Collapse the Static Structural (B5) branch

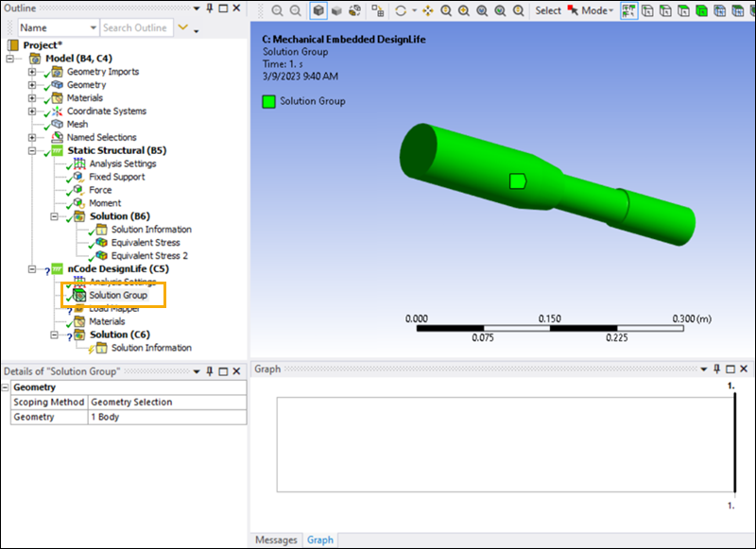(x=32, y=150)
